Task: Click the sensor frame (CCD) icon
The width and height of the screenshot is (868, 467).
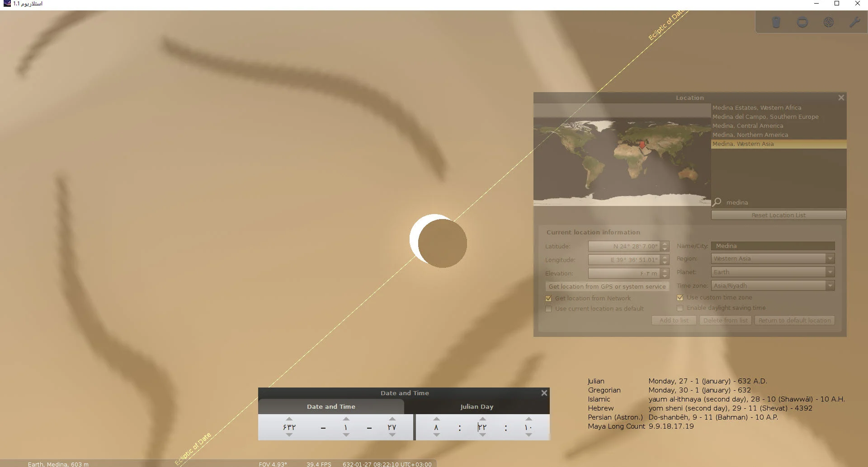Action: click(x=802, y=22)
